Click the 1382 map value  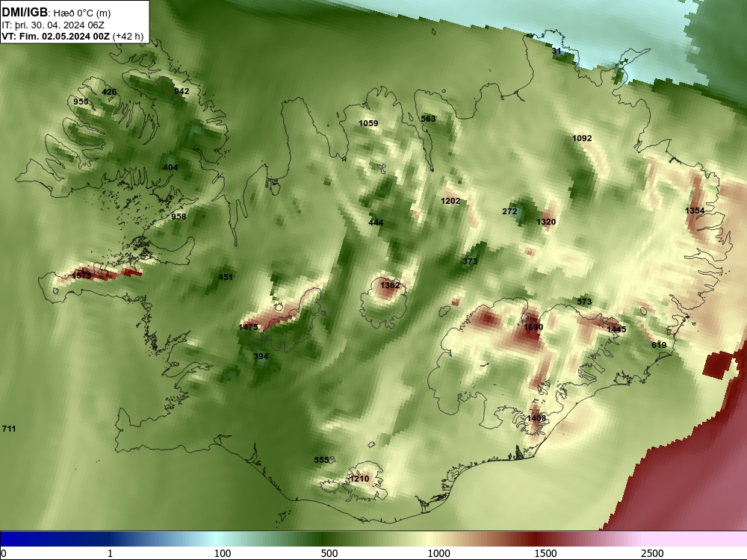click(x=390, y=285)
